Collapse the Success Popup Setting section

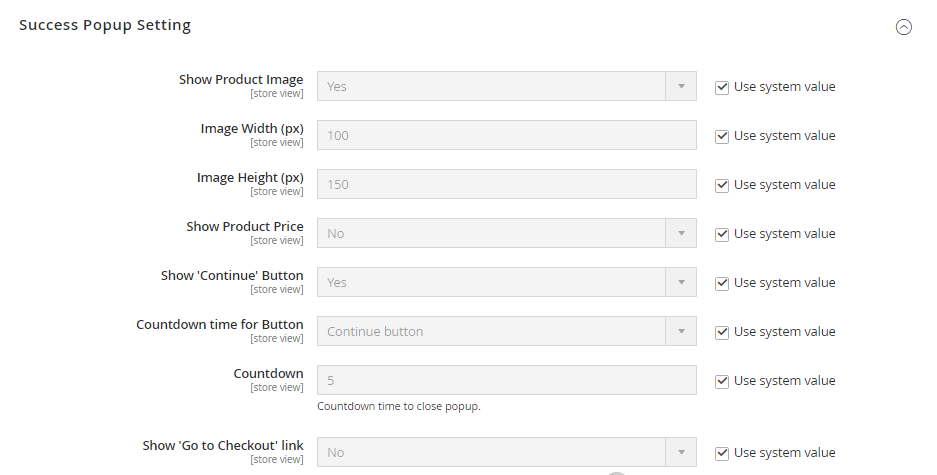(903, 27)
